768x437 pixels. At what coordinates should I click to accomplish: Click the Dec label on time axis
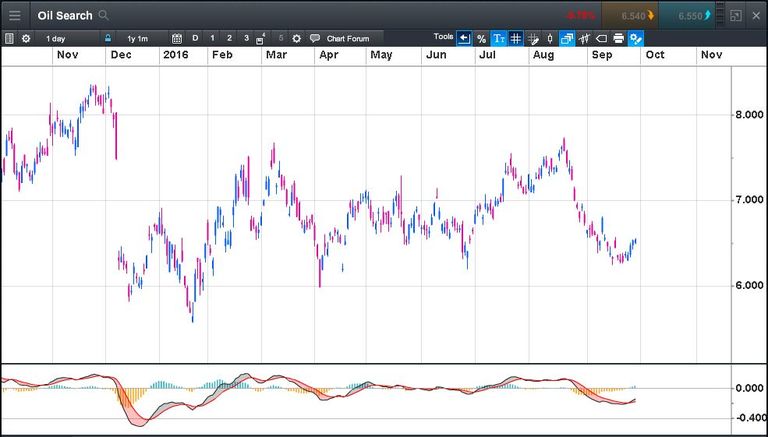point(121,55)
